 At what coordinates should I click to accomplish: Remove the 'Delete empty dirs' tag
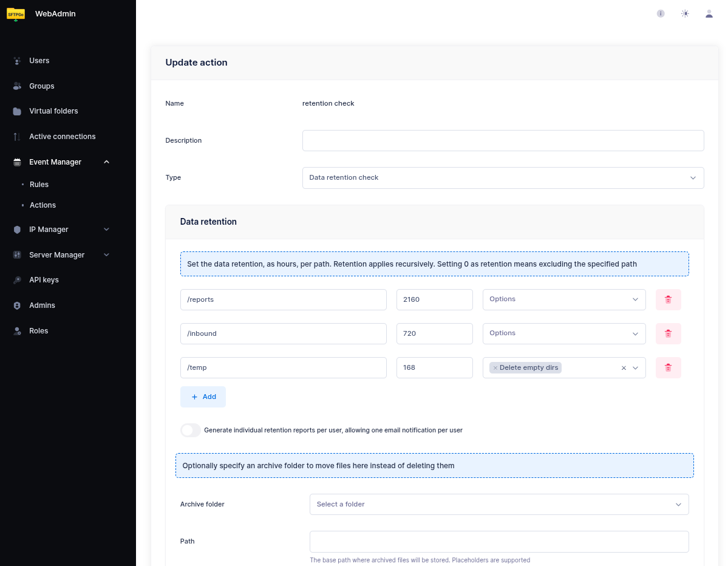[495, 368]
